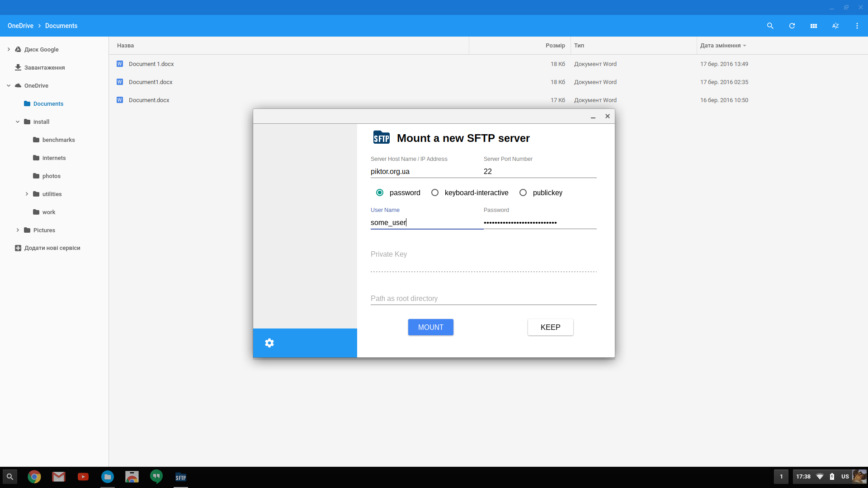Expand the utilities folder

point(27,194)
